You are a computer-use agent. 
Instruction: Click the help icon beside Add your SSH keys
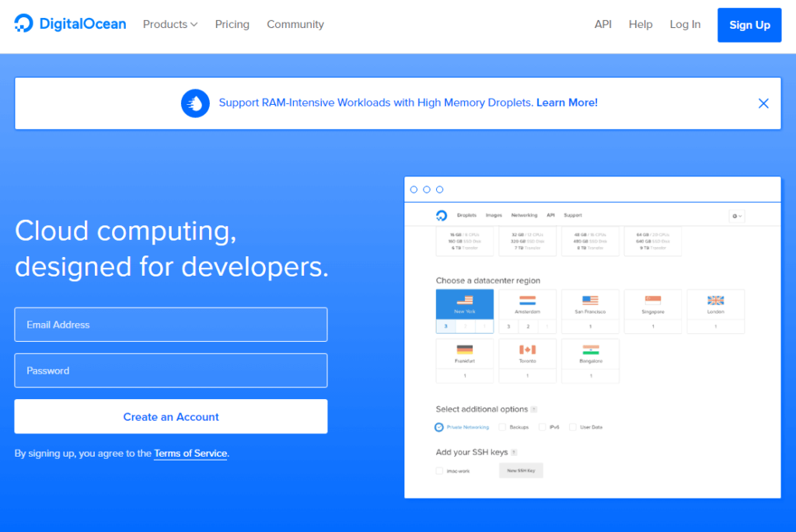[x=514, y=452]
